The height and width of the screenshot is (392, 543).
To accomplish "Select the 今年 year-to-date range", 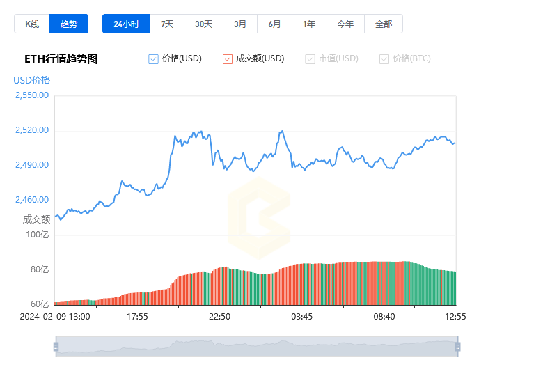I will pyautogui.click(x=345, y=24).
